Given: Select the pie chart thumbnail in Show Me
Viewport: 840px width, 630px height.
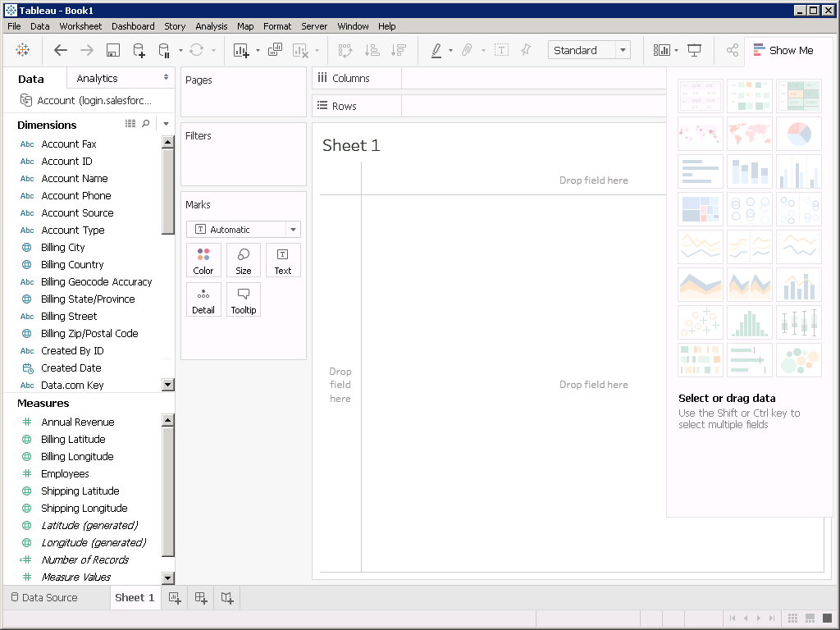Looking at the screenshot, I should click(798, 134).
